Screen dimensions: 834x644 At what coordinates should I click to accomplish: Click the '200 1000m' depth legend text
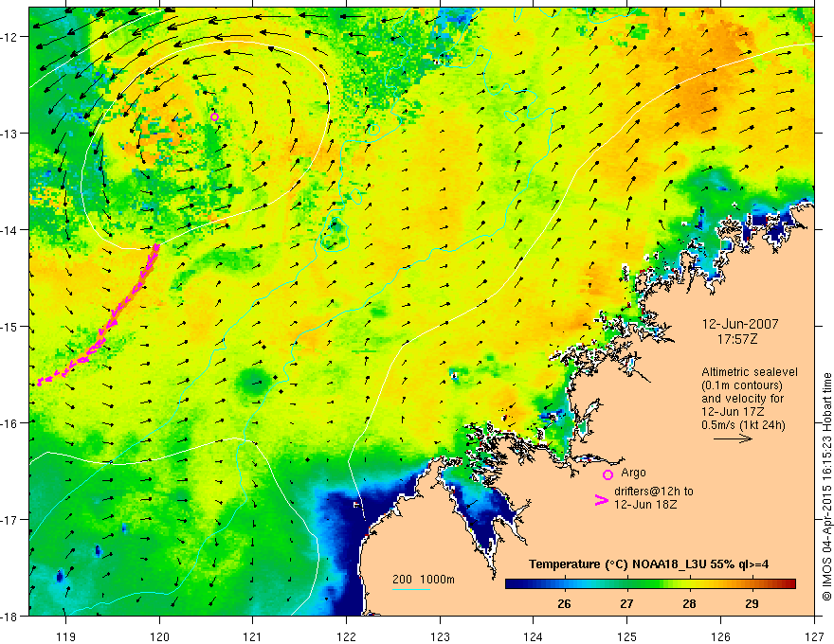click(x=424, y=580)
